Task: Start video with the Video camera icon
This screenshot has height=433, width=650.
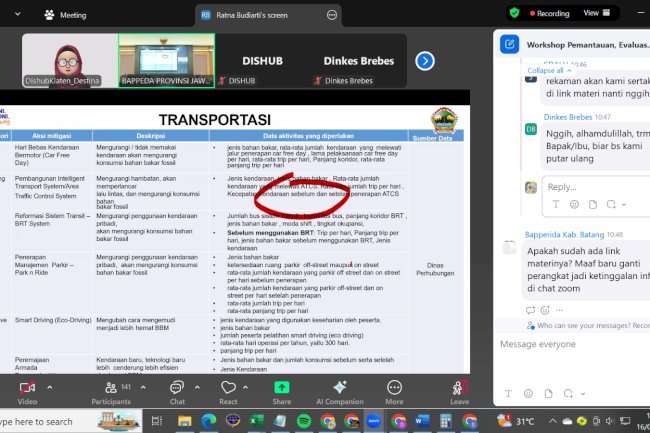Action: coord(27,389)
